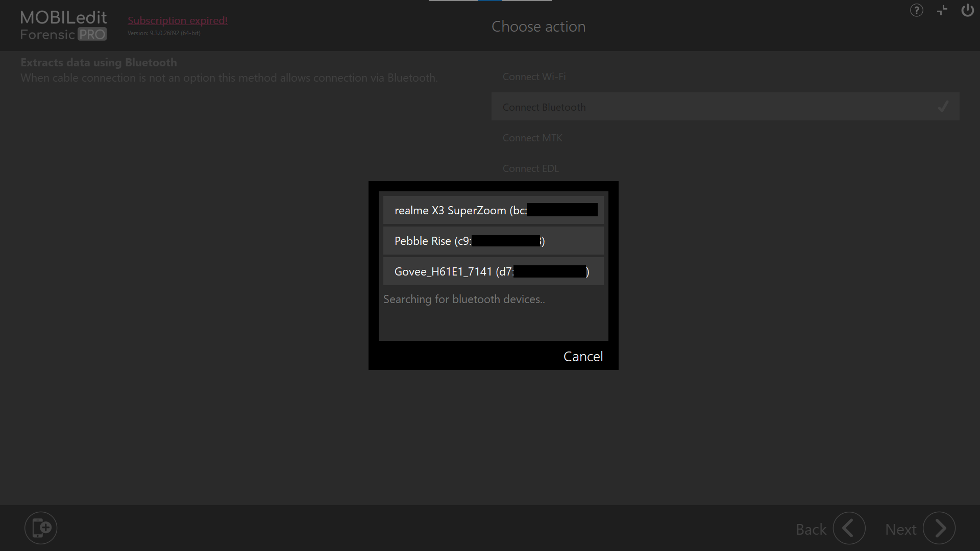Select the Connect Bluetooth action
Image resolution: width=980 pixels, height=551 pixels.
point(544,107)
